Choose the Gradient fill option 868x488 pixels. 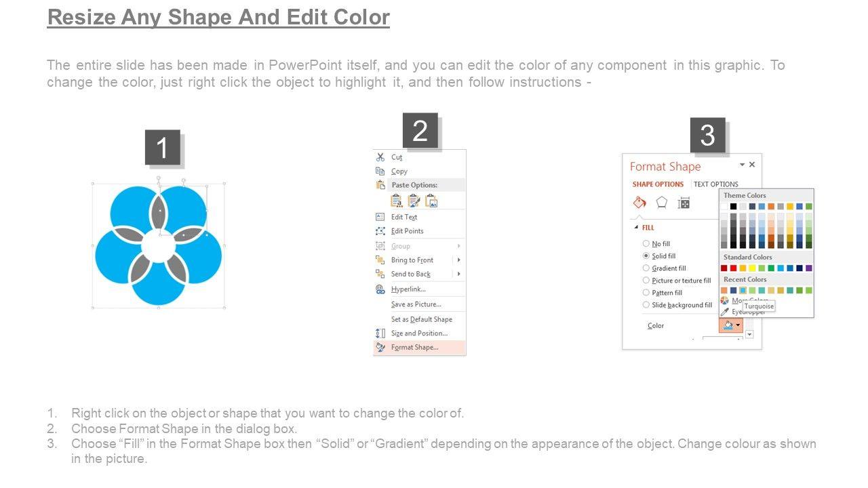click(646, 268)
